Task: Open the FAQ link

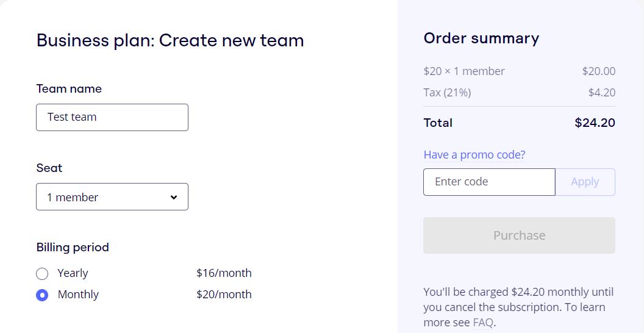Action: (483, 323)
